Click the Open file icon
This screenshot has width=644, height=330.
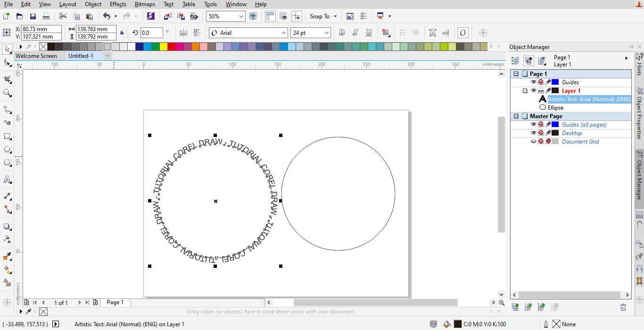click(19, 16)
